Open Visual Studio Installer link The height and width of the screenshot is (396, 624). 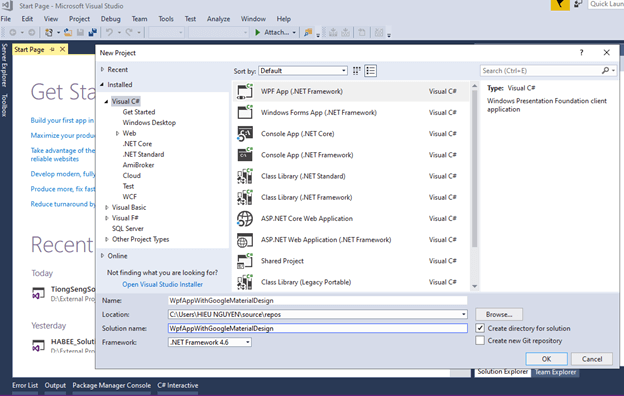162,284
